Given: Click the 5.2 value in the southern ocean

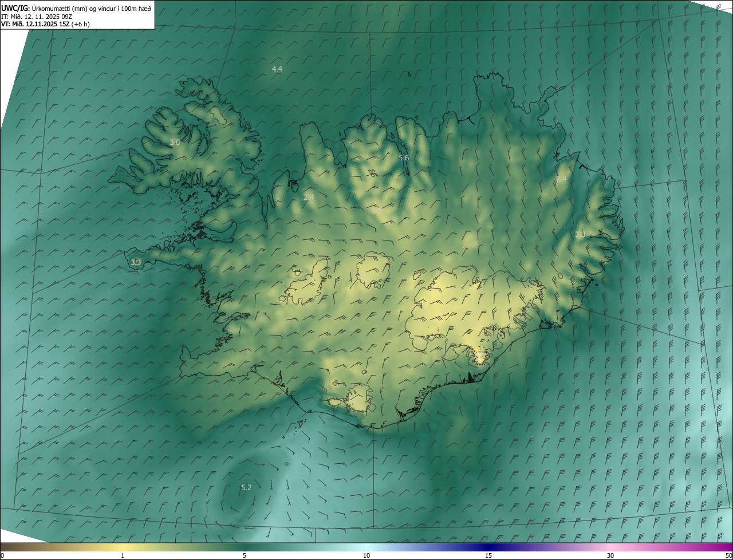Looking at the screenshot, I should [x=246, y=487].
